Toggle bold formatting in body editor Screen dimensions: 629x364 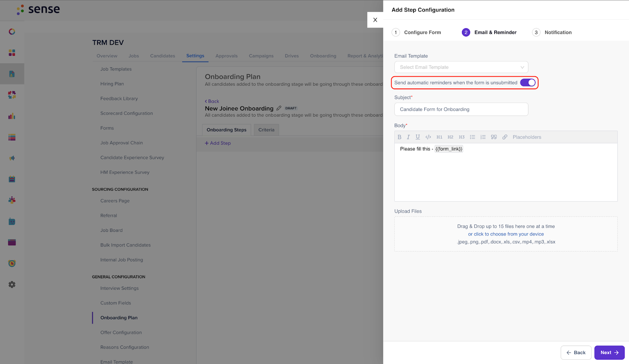(399, 137)
